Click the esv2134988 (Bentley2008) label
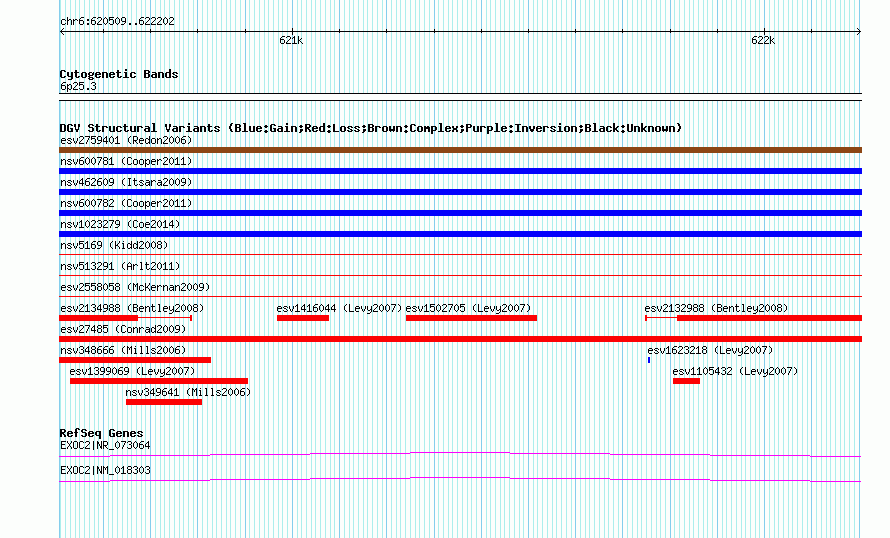This screenshot has width=890, height=538. coord(132,308)
